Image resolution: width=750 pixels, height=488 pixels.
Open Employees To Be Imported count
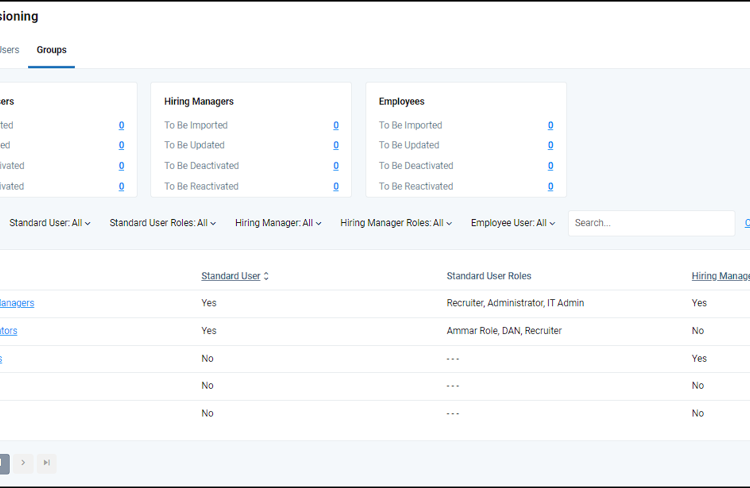(x=550, y=126)
